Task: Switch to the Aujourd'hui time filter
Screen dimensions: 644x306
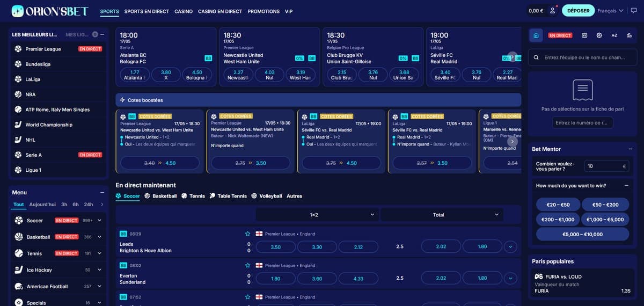Action: (x=42, y=205)
